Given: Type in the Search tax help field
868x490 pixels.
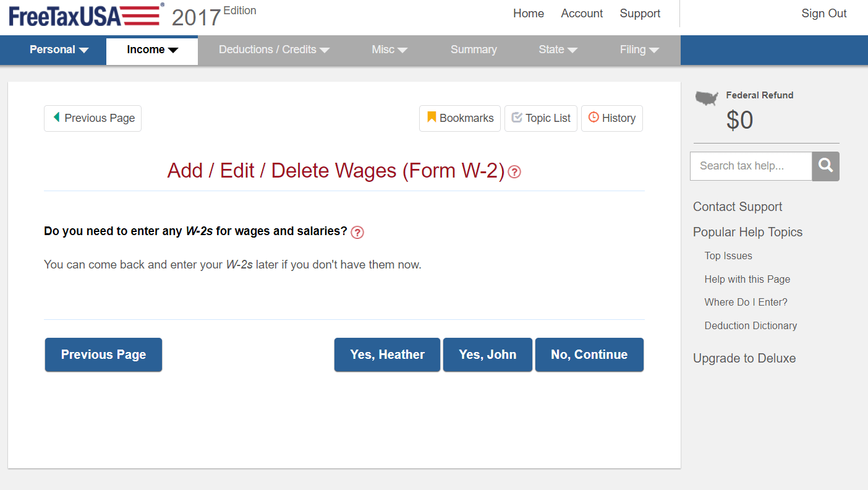Looking at the screenshot, I should click(751, 166).
